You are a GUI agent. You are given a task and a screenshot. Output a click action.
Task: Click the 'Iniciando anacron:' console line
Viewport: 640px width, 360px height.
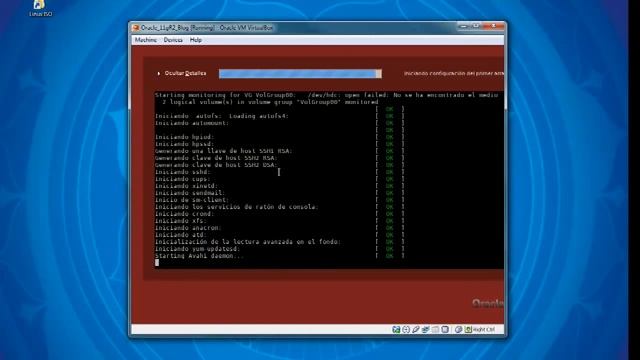point(188,228)
